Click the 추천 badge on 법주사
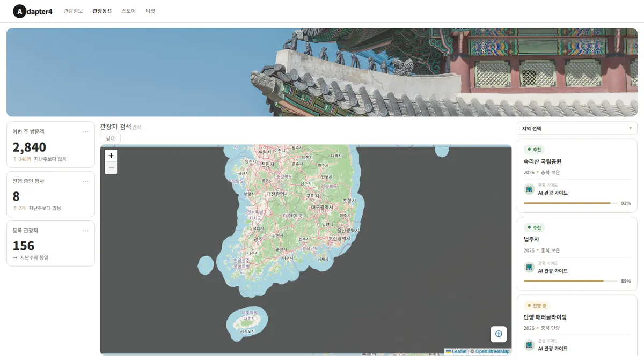Viewport: 644px width, 362px height. click(534, 227)
